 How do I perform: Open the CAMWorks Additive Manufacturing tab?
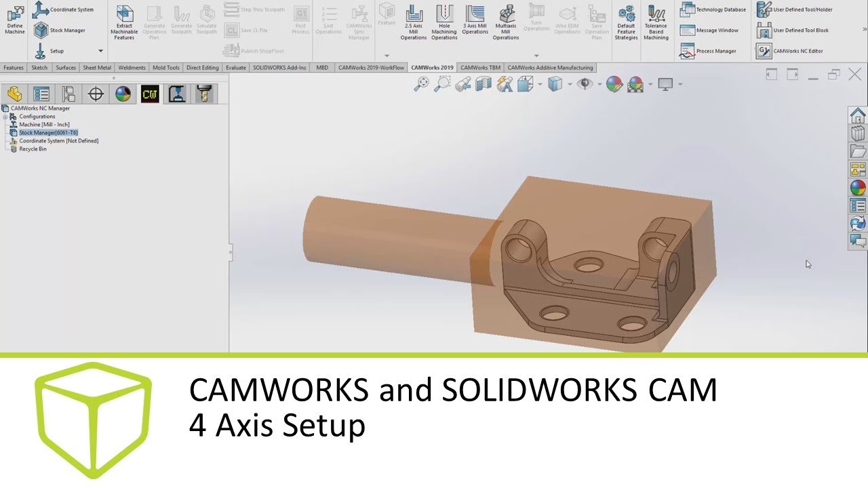[550, 68]
